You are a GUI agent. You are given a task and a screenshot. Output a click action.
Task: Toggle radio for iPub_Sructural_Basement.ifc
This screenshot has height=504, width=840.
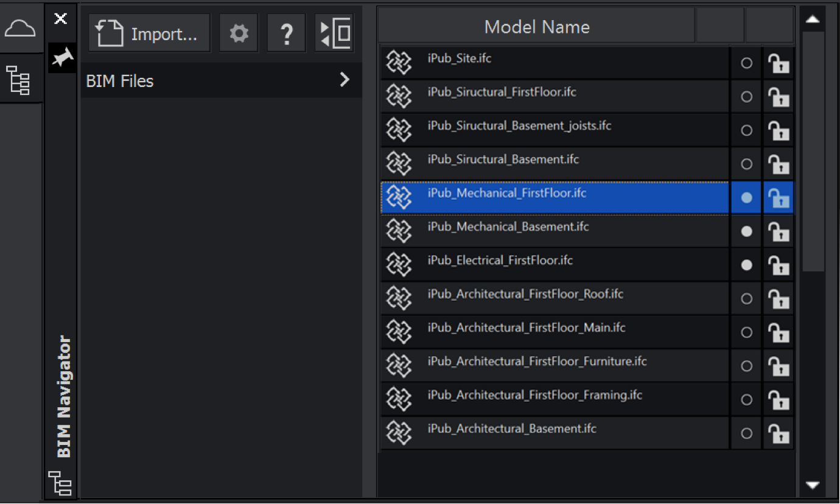(746, 164)
